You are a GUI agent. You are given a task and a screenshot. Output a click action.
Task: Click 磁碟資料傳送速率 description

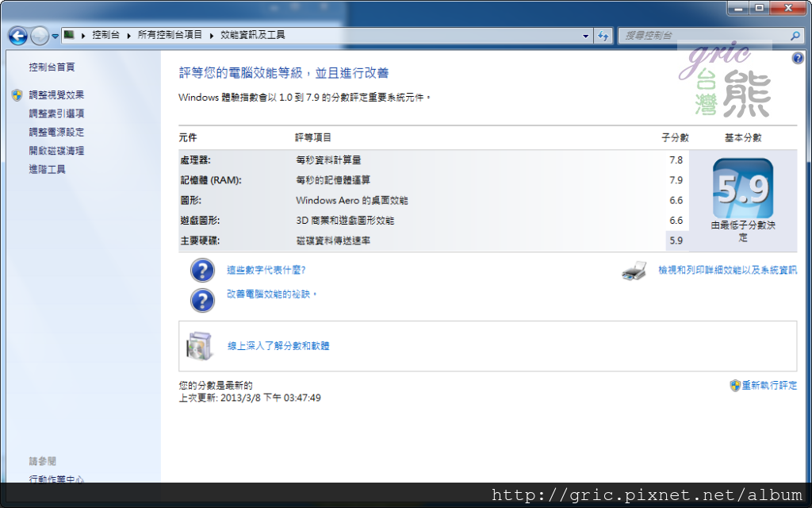click(333, 241)
